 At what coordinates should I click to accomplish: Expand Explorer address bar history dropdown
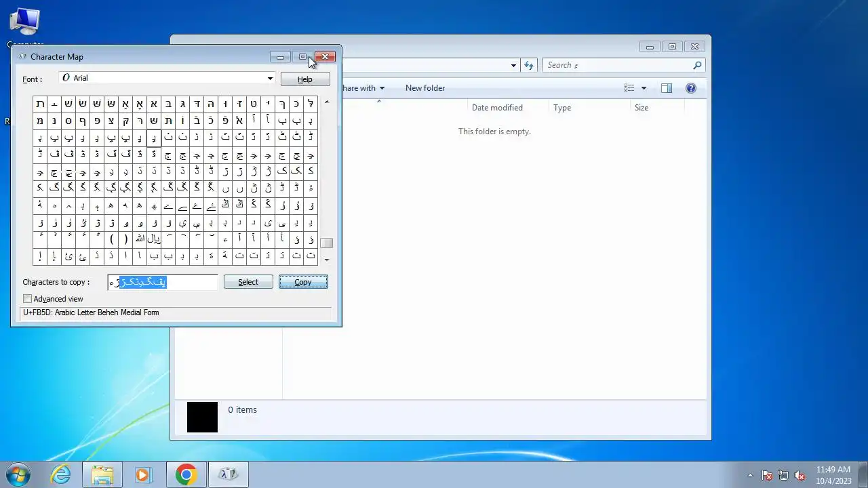(513, 66)
